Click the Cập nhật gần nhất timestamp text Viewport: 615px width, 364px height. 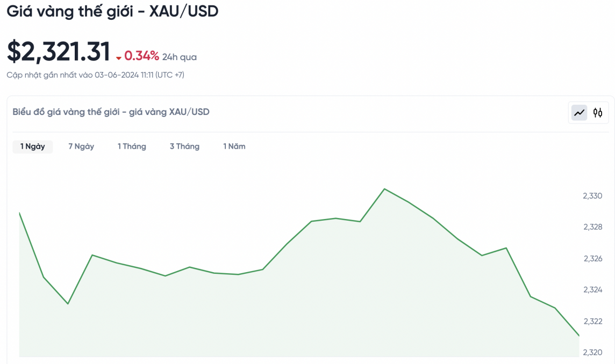click(x=95, y=75)
